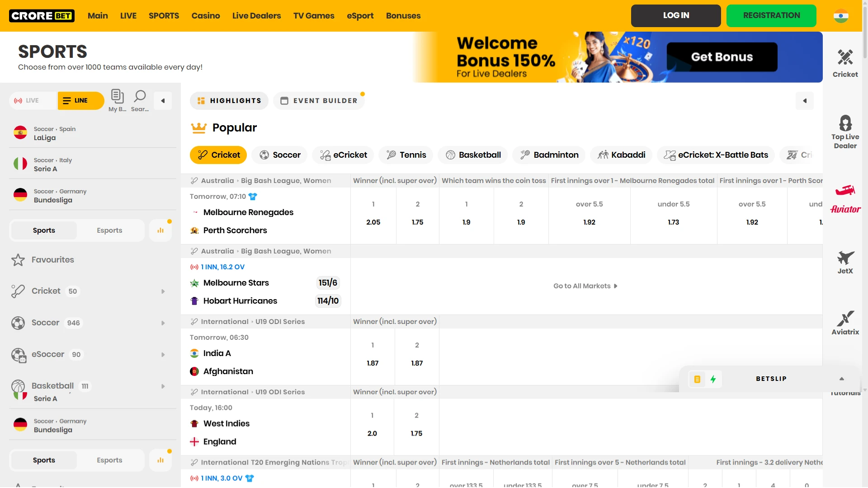Switch to LINE betting mode
868x488 pixels.
coord(80,100)
